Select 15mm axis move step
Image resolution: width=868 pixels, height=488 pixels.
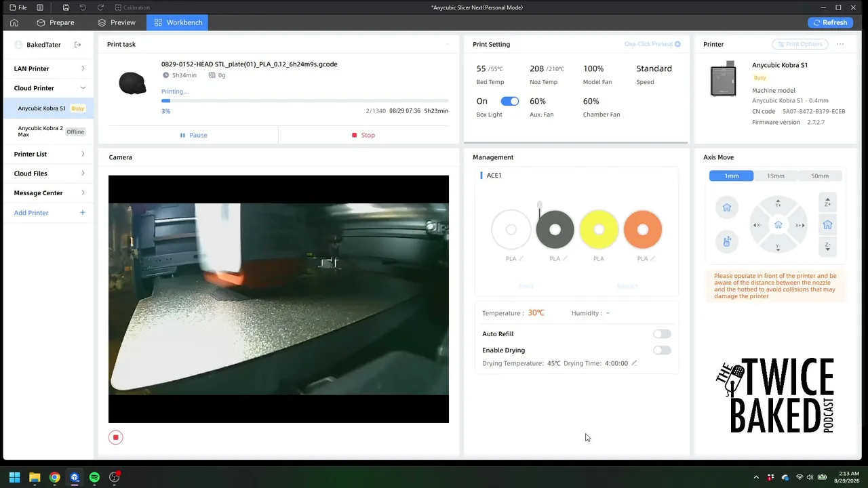point(775,176)
